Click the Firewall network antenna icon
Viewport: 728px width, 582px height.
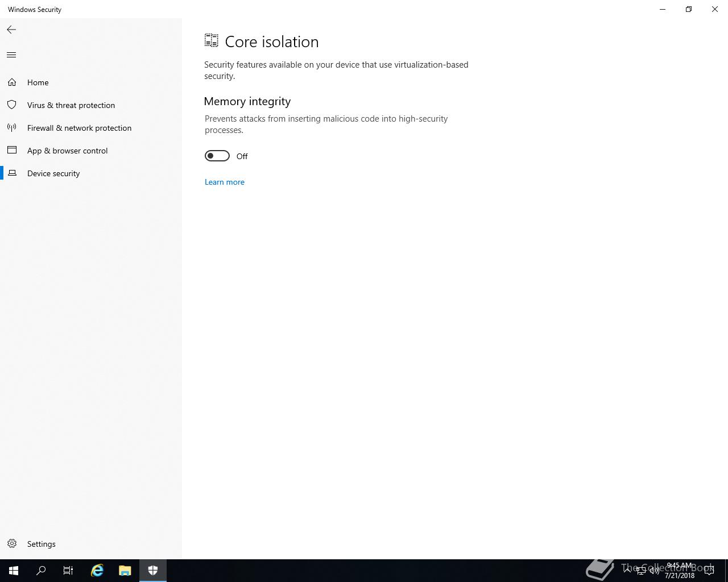(12, 128)
